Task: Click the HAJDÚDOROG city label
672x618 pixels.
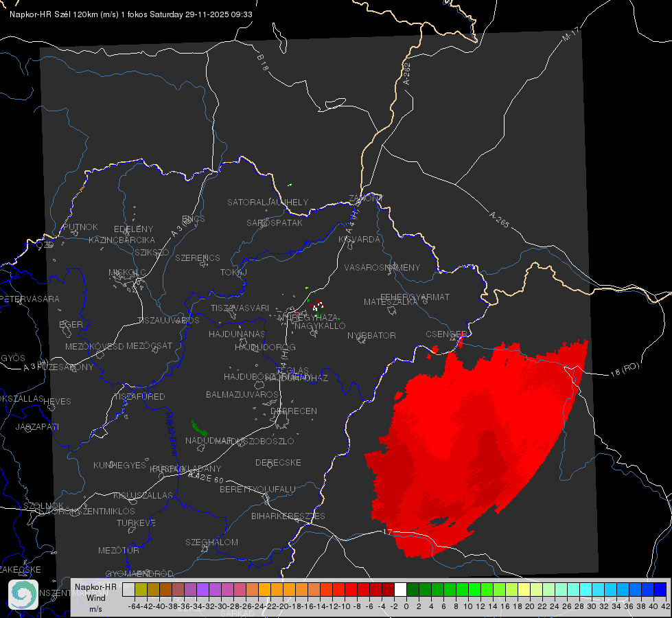Action: [x=265, y=347]
